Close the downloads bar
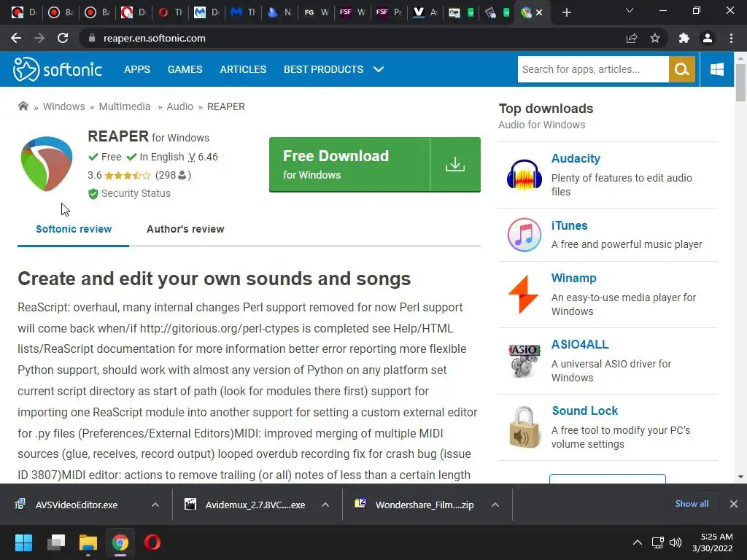Viewport: 747px width, 560px height. click(734, 504)
